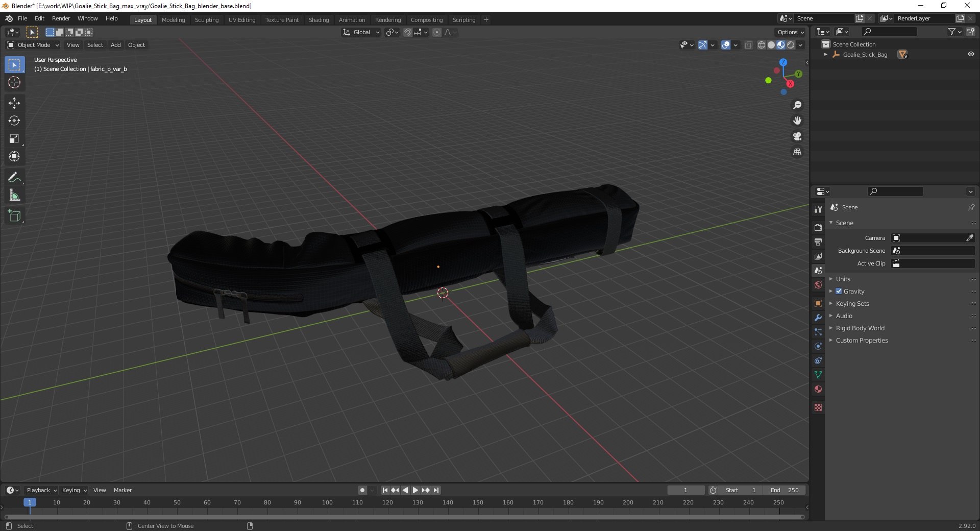The image size is (980, 531).
Task: Click the End frame field
Action: point(785,490)
